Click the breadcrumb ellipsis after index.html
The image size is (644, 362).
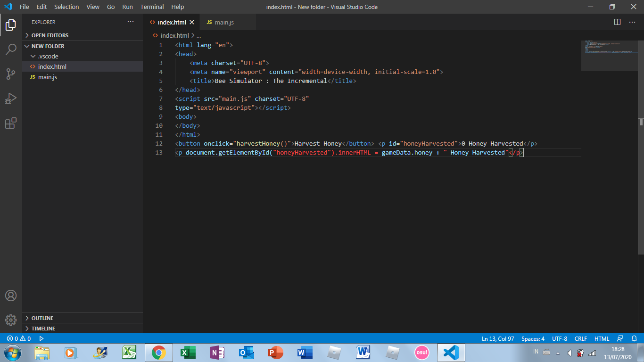coord(199,35)
